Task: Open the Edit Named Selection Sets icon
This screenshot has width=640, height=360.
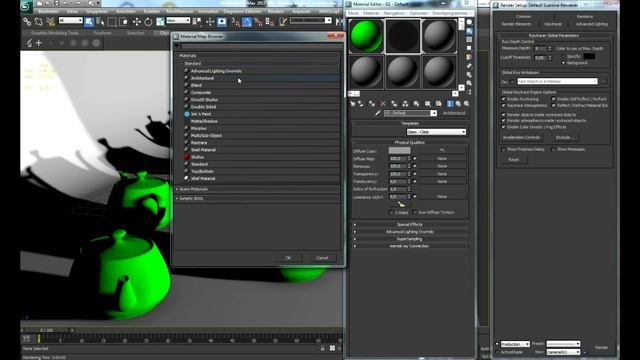Action: (x=282, y=21)
